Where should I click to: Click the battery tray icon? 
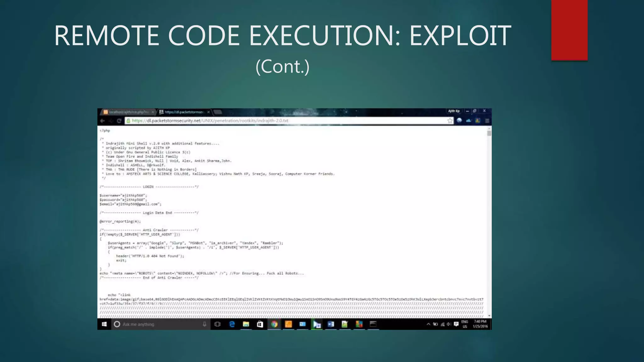coord(436,324)
